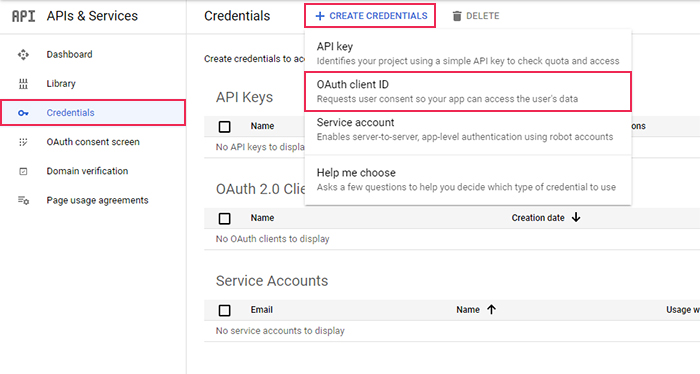Click the Creation date column header
700x374 pixels.
[x=538, y=218]
